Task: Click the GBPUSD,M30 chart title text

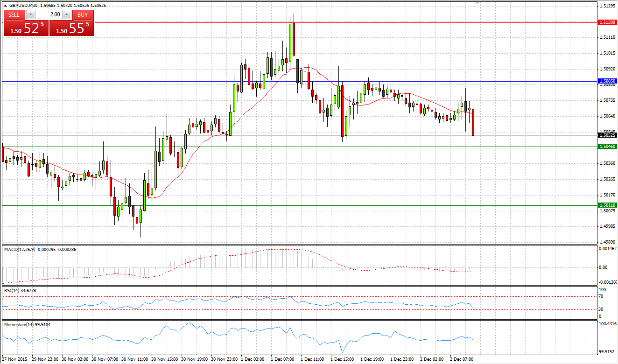Action: [24, 6]
